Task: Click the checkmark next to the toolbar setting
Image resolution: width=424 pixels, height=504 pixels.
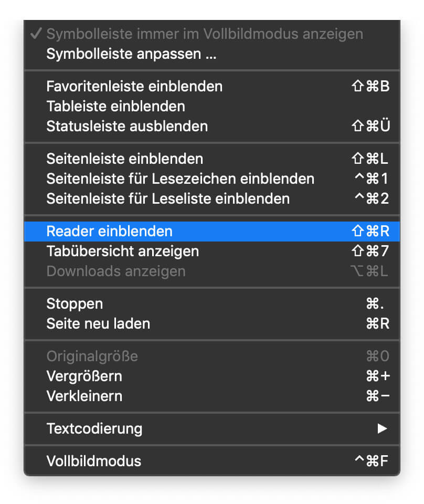Action: coord(36,33)
